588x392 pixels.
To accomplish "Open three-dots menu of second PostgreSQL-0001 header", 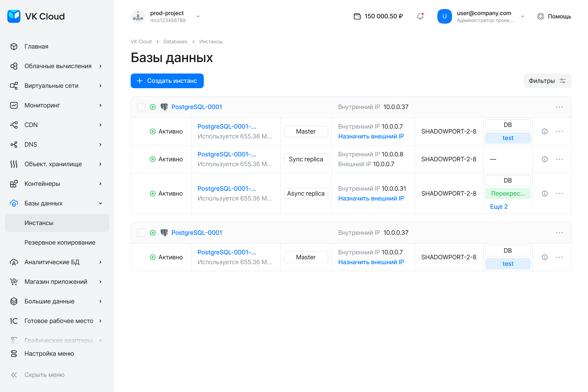I will coord(559,233).
